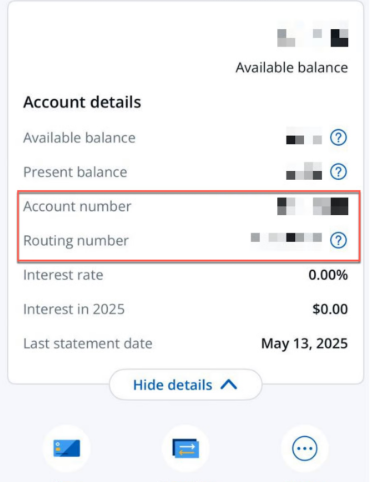Click the Hide details button text
Screen dimensions: 376x482
coord(173,385)
